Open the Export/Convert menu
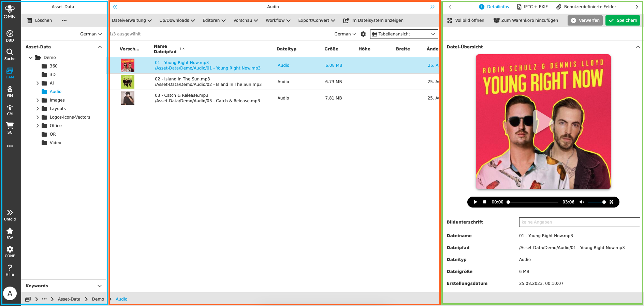 click(x=317, y=20)
